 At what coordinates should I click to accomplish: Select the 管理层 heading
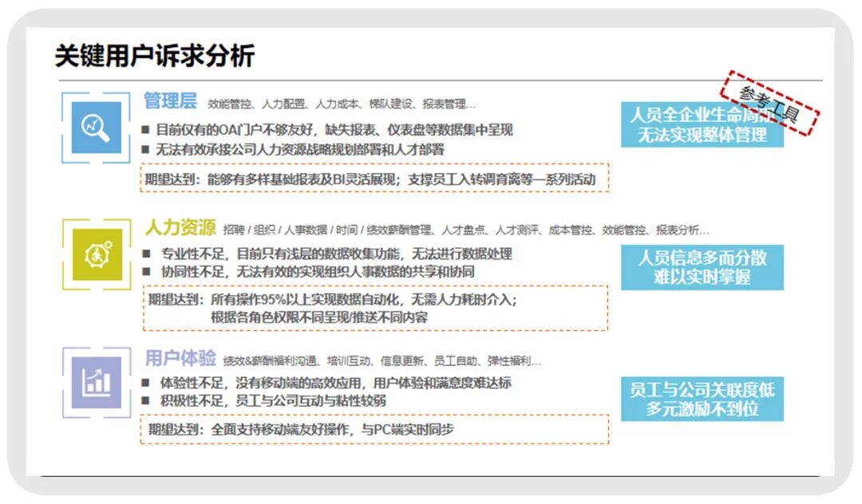click(170, 101)
